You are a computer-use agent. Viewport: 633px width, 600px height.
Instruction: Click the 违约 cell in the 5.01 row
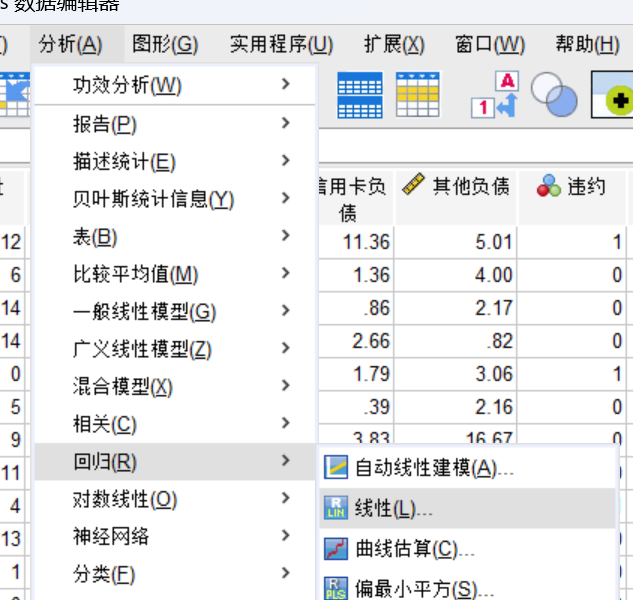point(572,242)
